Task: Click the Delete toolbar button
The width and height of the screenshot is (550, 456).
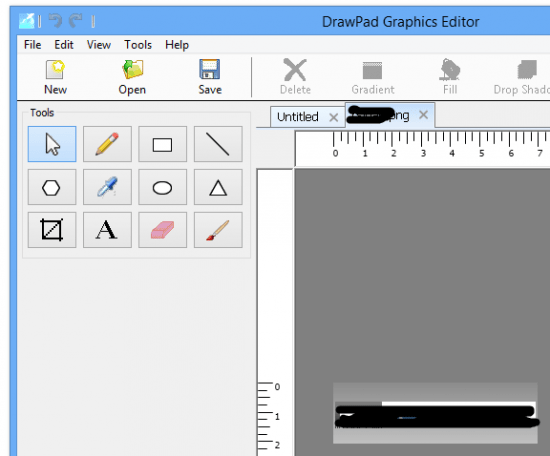Action: coord(295,77)
